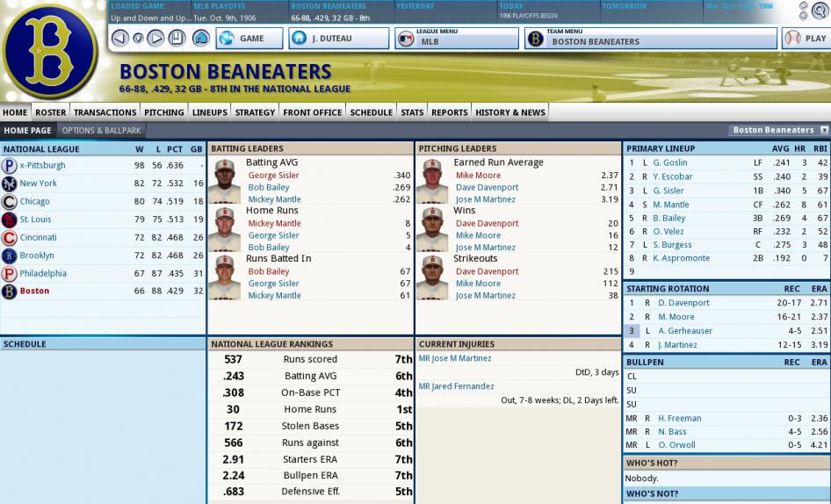Click the TOMORROW date header

pos(625,6)
